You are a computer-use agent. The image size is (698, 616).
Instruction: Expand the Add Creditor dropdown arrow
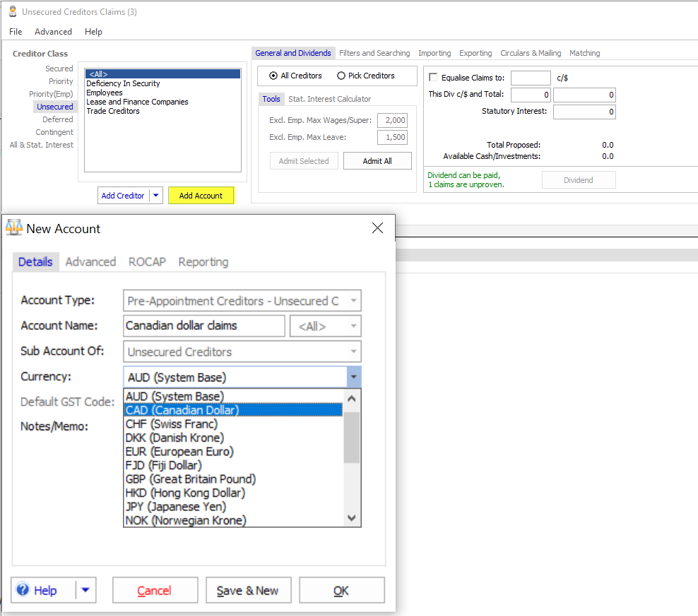click(x=156, y=196)
